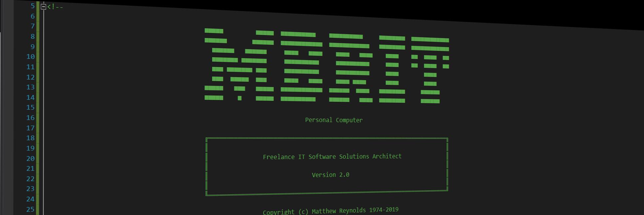Click line number 18 in gutter
The width and height of the screenshot is (644, 215).
(31, 138)
